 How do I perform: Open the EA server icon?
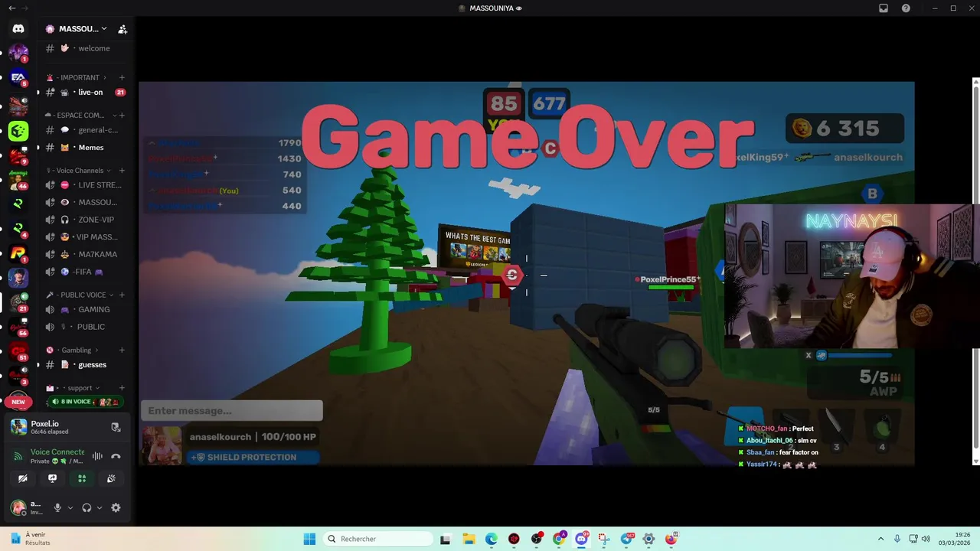pyautogui.click(x=18, y=78)
